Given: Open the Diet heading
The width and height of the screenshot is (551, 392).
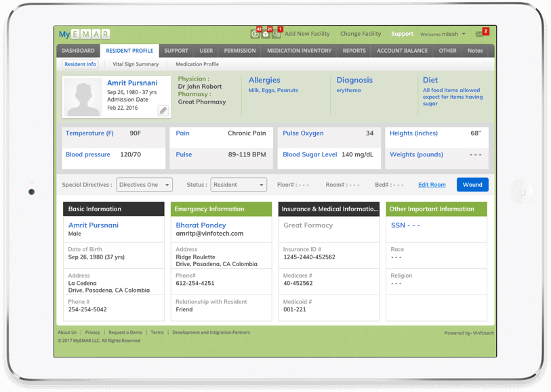Looking at the screenshot, I should [x=430, y=80].
